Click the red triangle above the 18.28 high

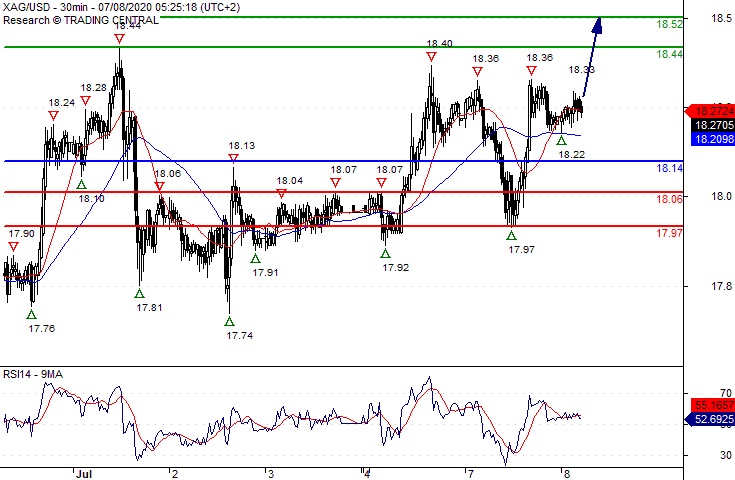85,101
